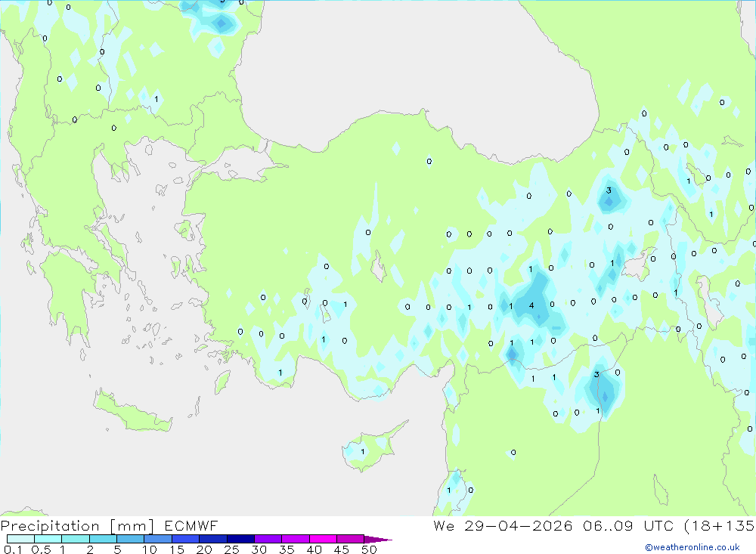Click the '45' legend scale label
Viewport: 756px width, 554px height.
coord(342,549)
